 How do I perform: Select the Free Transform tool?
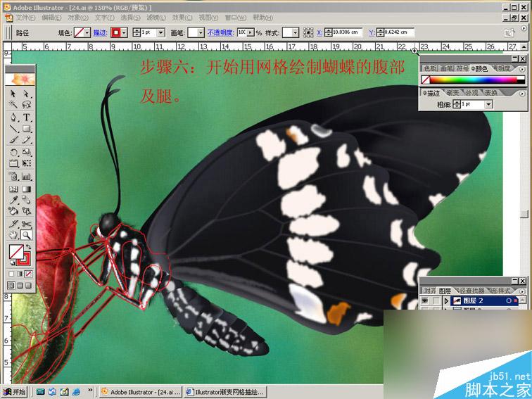pos(26,163)
